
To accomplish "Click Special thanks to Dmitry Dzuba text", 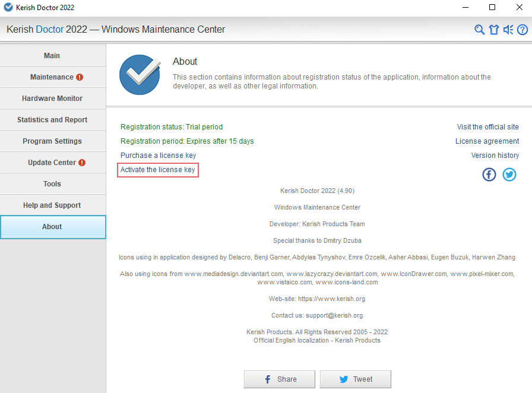I will 317,240.
